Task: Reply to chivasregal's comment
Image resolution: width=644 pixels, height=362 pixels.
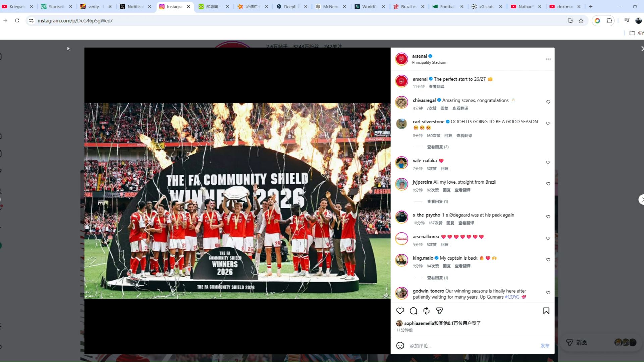Action: pyautogui.click(x=444, y=108)
